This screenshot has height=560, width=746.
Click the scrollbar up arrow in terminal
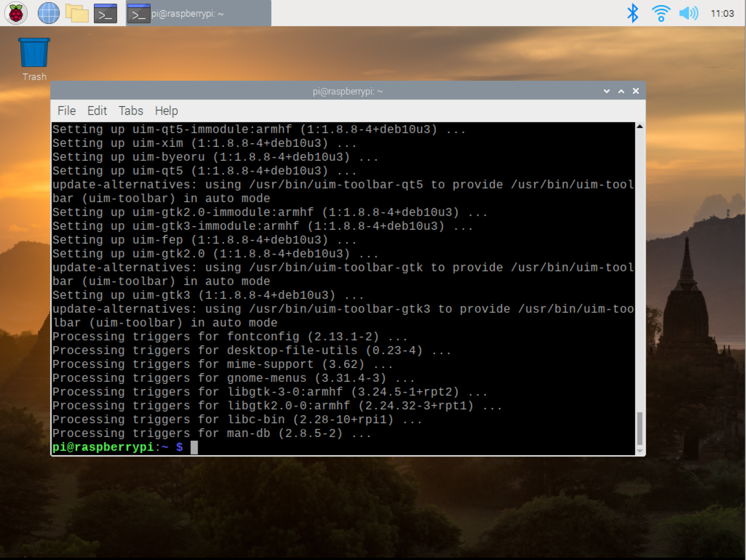tap(640, 127)
